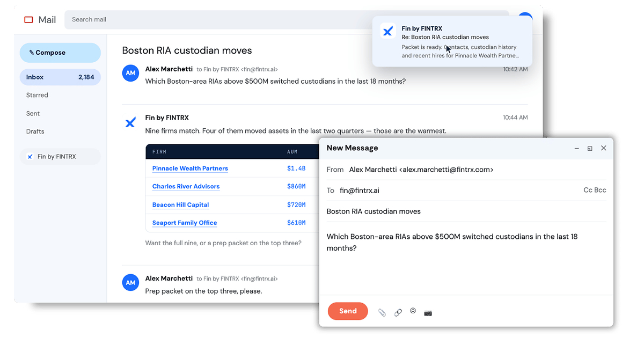The width and height of the screenshot is (644, 337).
Task: Click the insert photo camera icon
Action: click(428, 312)
